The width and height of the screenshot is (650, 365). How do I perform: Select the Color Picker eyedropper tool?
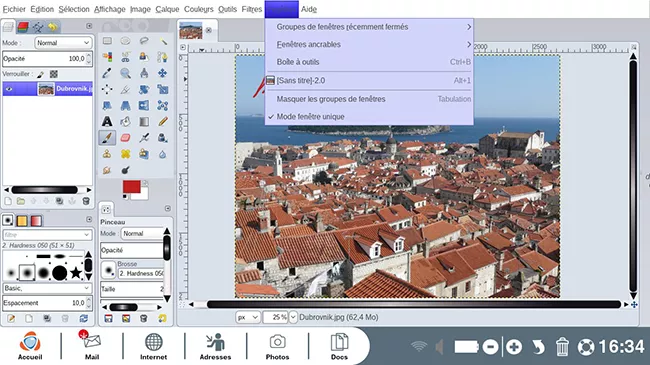point(107,73)
